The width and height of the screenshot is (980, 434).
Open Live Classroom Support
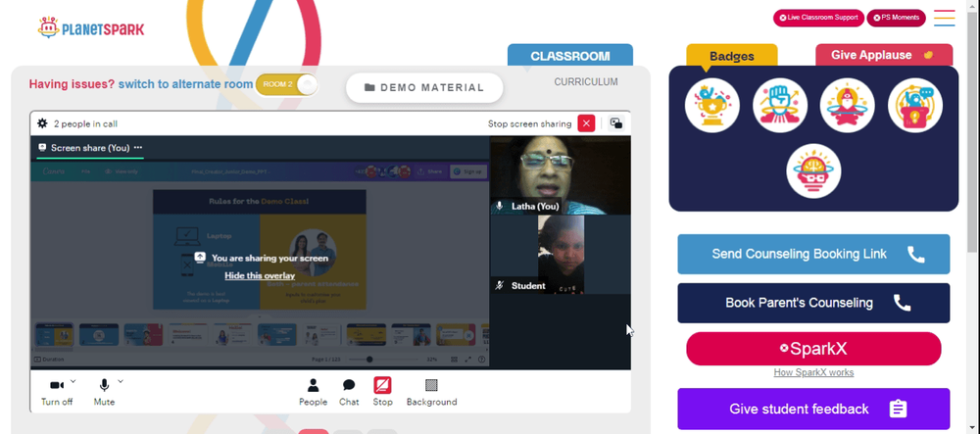[x=818, y=18]
